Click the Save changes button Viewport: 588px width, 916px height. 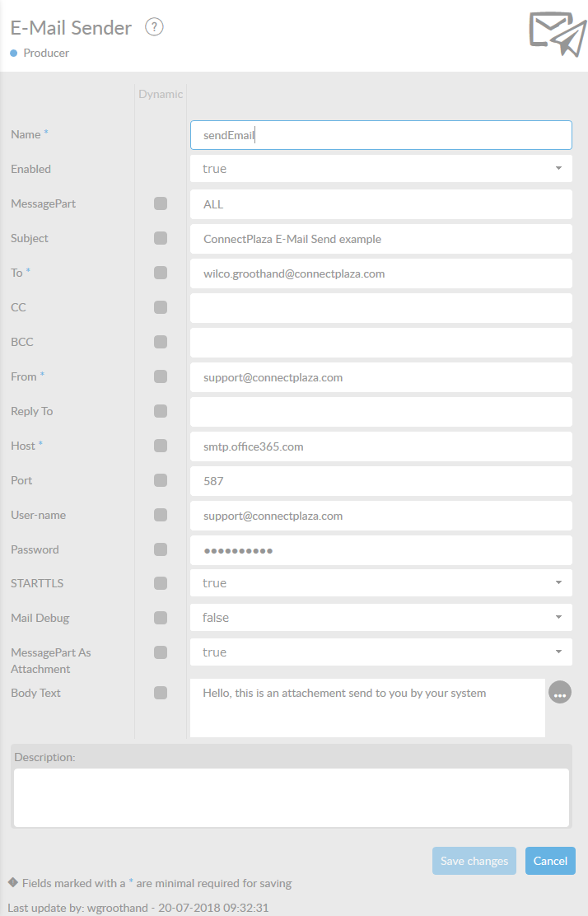pyautogui.click(x=474, y=861)
